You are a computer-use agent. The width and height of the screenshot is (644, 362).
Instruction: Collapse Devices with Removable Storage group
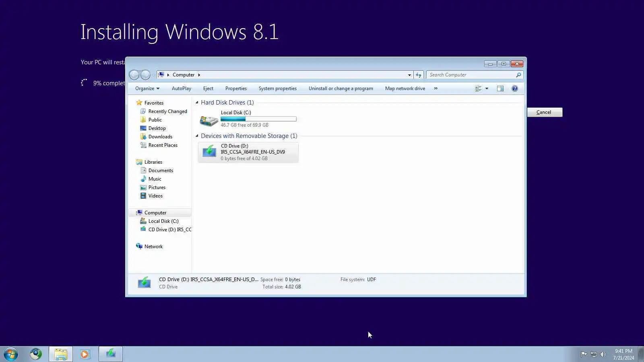pos(197,136)
